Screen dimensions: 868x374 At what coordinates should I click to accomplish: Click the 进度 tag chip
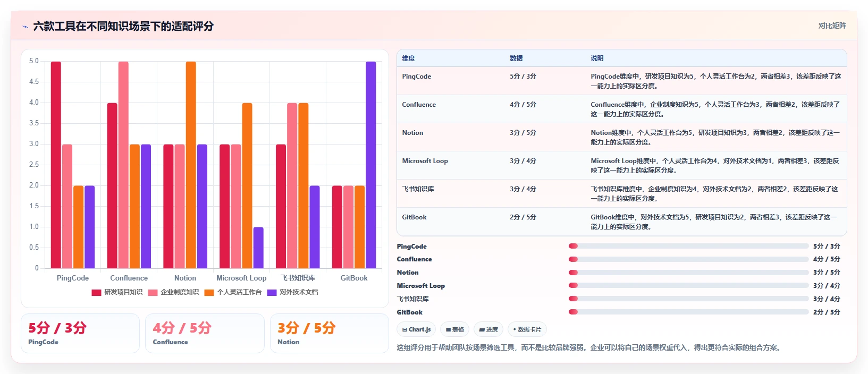488,329
